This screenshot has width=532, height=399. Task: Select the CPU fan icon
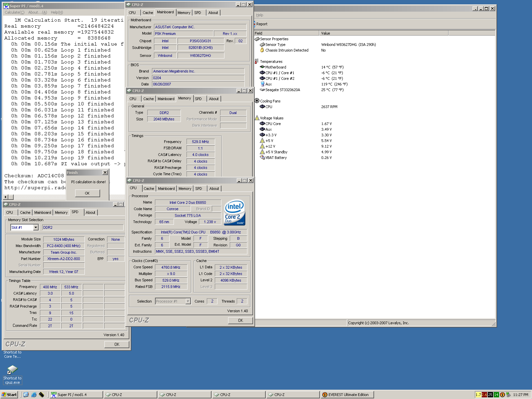point(262,107)
